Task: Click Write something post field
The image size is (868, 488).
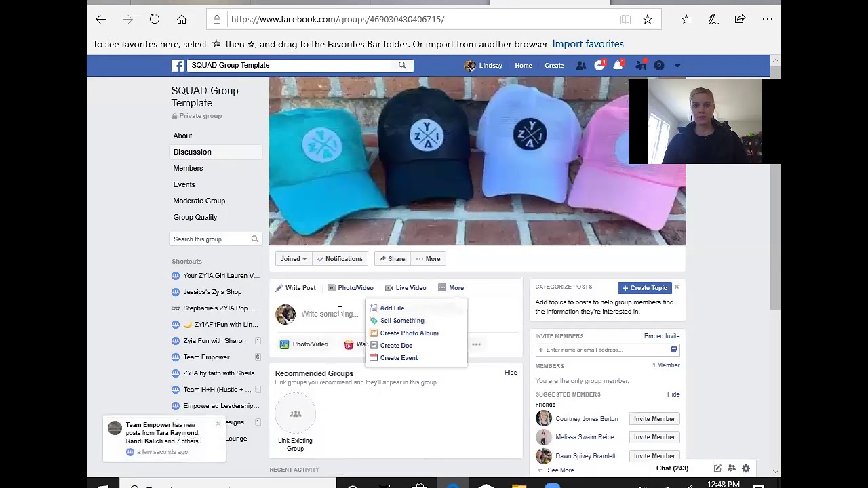Action: coord(330,314)
